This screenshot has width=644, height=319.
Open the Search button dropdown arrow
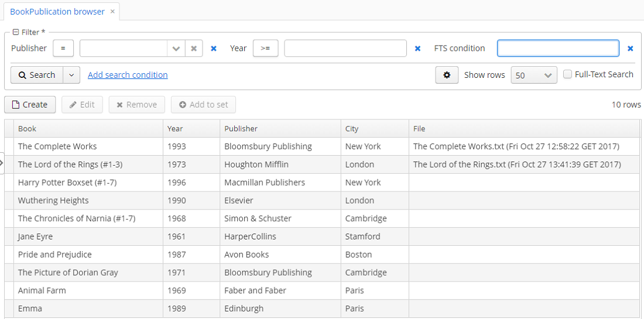coord(71,75)
